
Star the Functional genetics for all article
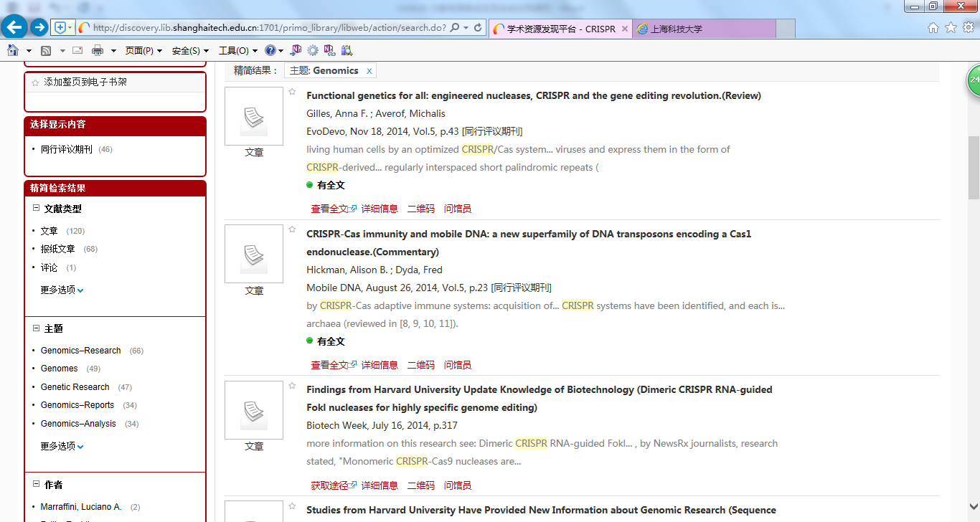point(292,92)
